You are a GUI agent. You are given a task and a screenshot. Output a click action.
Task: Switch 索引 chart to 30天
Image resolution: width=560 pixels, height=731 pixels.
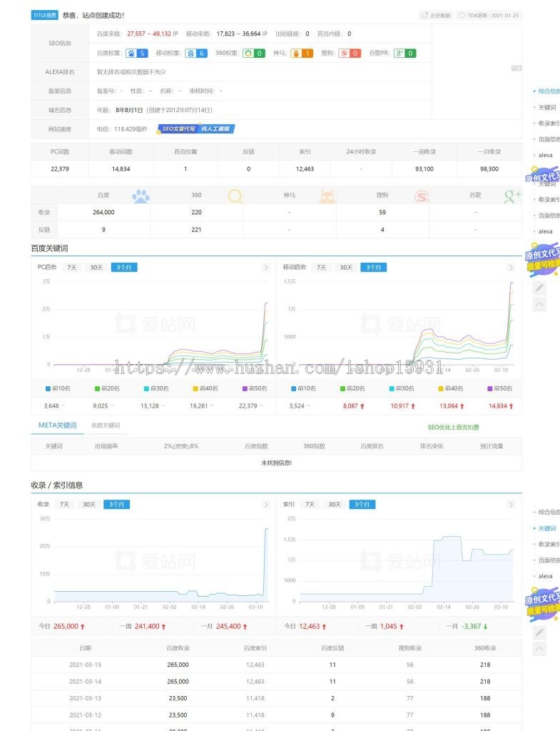point(335,505)
